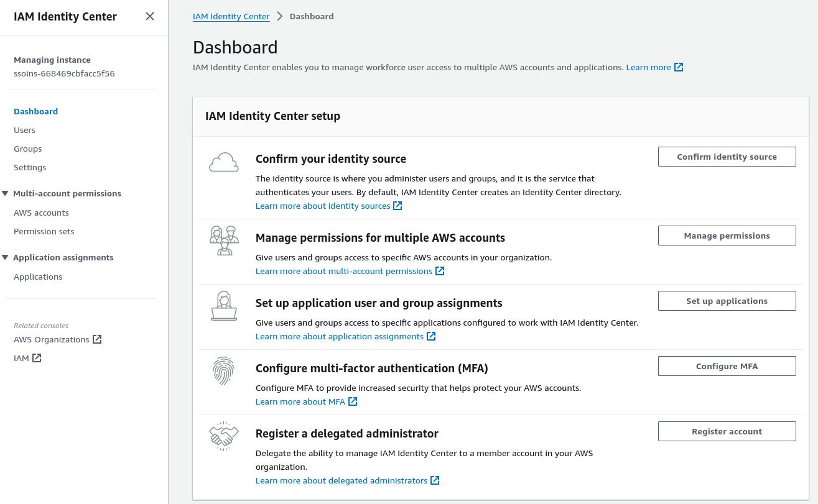The image size is (818, 504).
Task: Click the MFA fingerprint icon
Action: pos(223,370)
